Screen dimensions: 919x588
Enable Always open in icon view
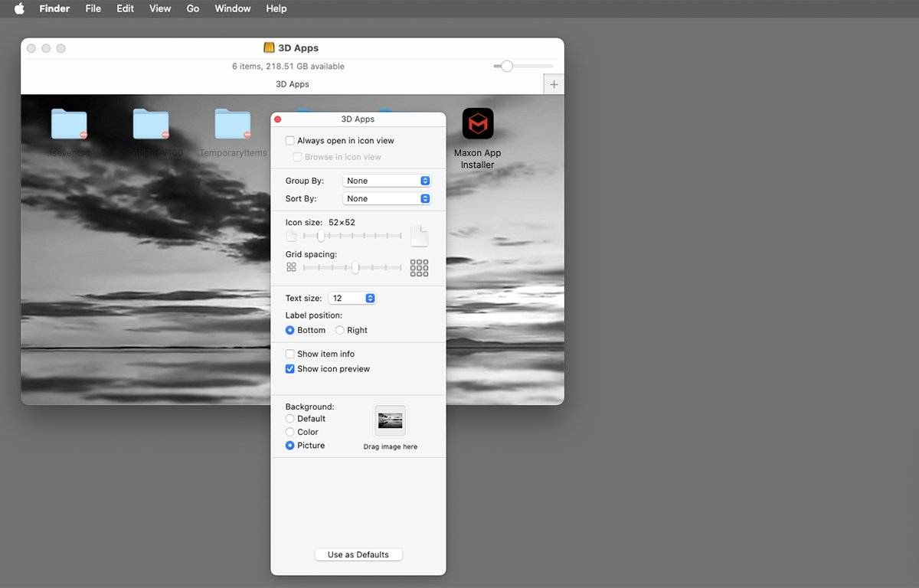[x=290, y=141]
